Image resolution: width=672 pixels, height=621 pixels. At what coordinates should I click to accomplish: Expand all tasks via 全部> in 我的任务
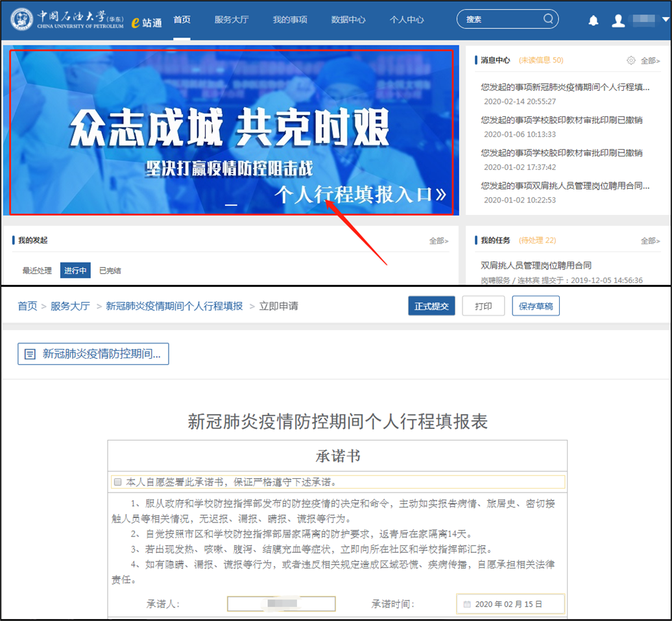pyautogui.click(x=650, y=241)
